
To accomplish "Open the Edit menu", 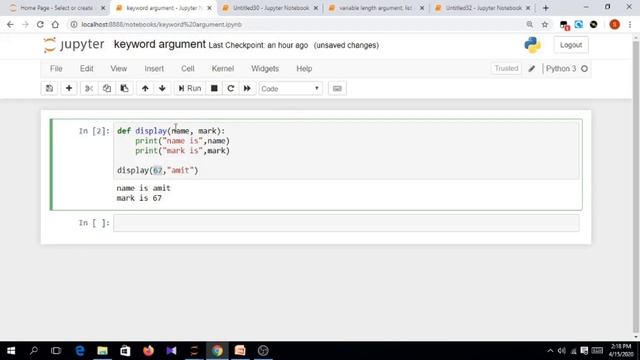I will (87, 69).
